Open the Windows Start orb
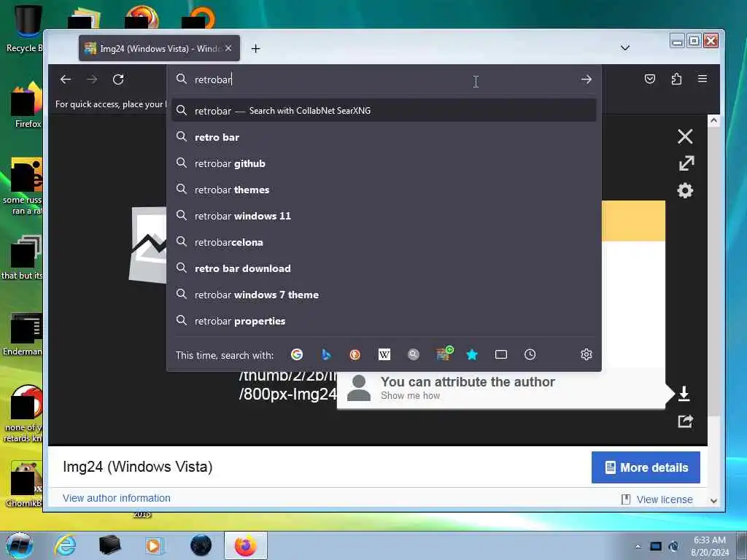Screen dimensions: 747x560 (x=19, y=545)
